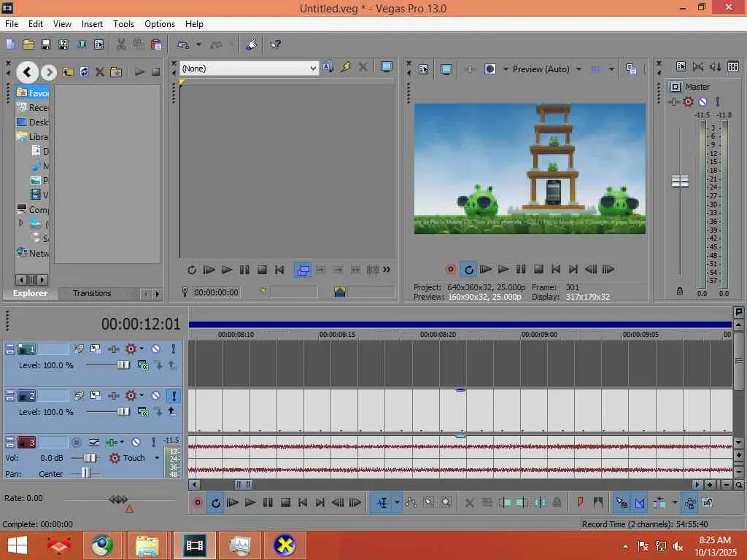This screenshot has width=747, height=560.
Task: Switch to the Transitions tab
Action: click(x=92, y=293)
